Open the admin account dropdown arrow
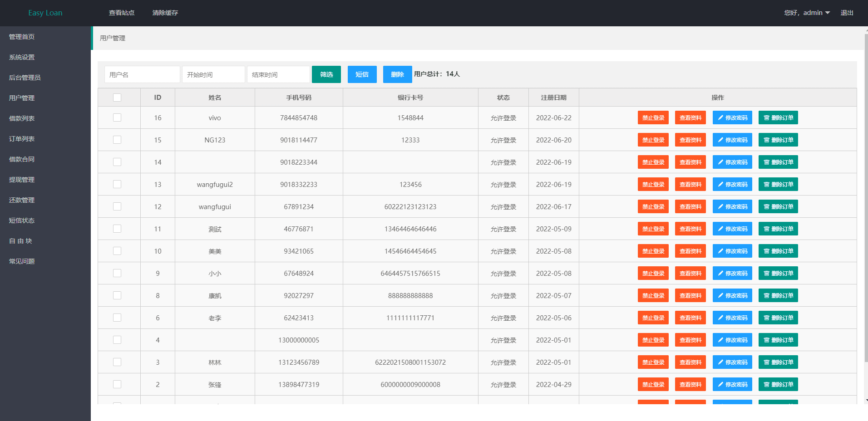Screen dimensions: 868x421 (x=828, y=13)
